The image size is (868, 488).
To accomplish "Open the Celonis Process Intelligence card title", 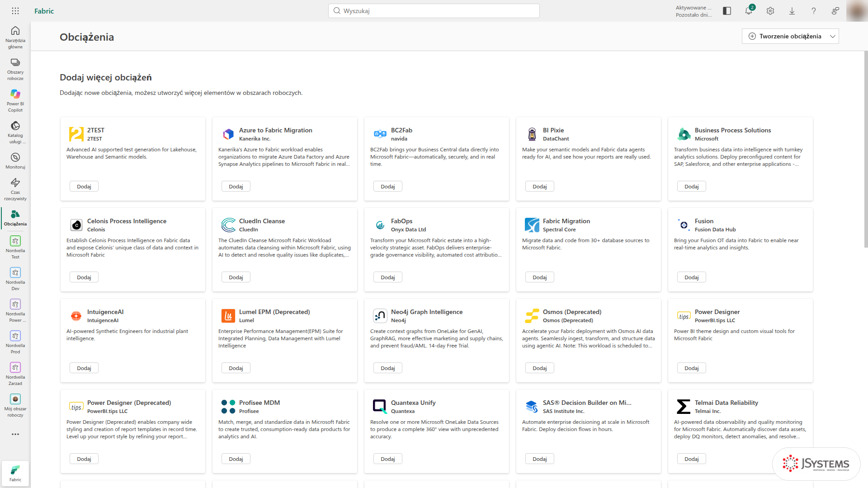I will pyautogui.click(x=127, y=221).
